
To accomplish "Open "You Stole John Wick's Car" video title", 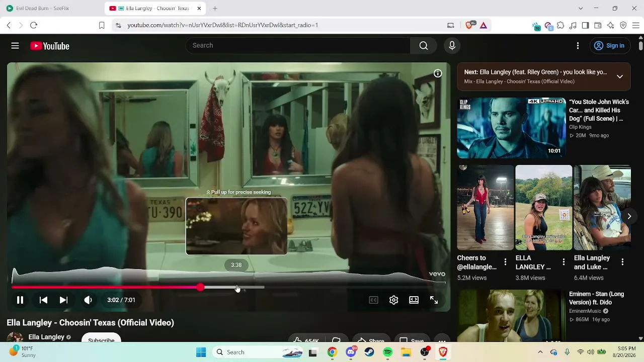I will [599, 110].
